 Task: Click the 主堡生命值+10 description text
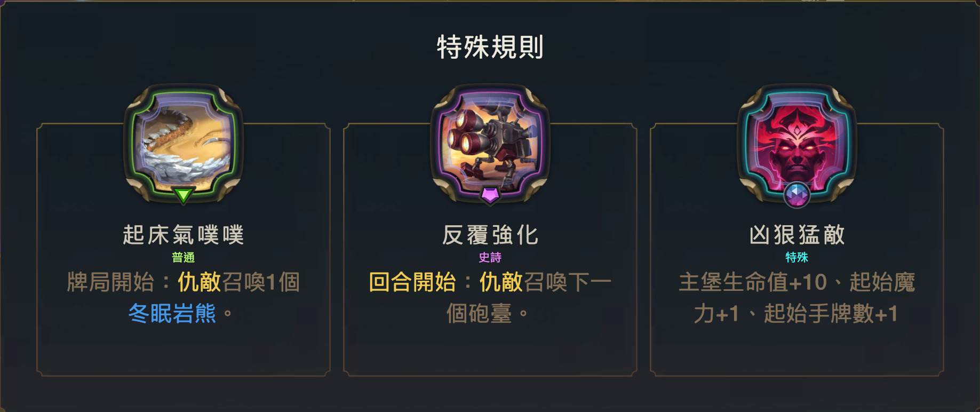point(753,282)
